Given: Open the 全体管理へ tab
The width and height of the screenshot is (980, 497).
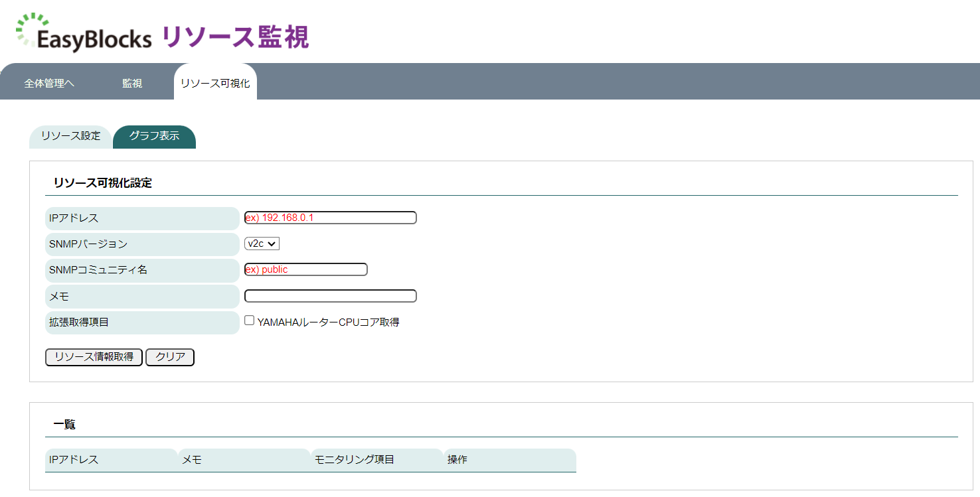Looking at the screenshot, I should point(49,84).
